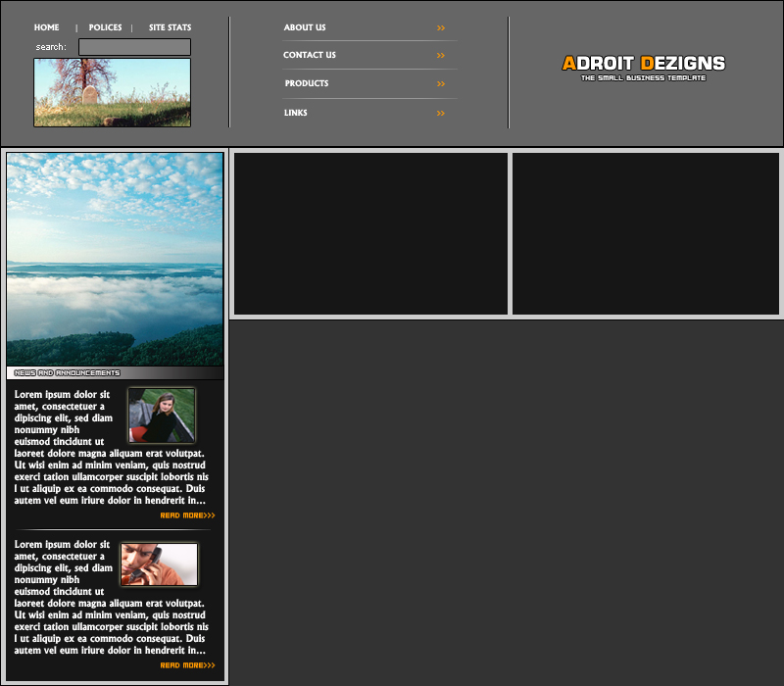Click the orange arrows beside CONTACT US
Image resolution: width=784 pixels, height=686 pixels.
(441, 56)
